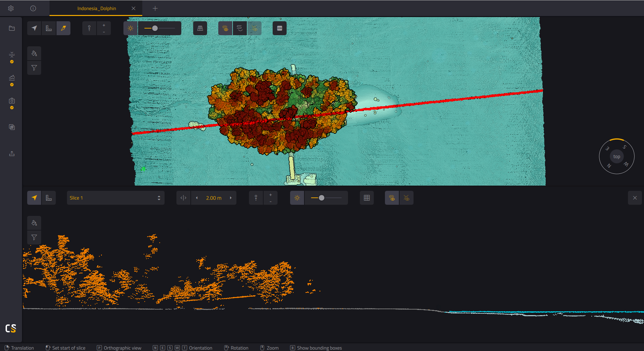Open the settings gear icon
Image resolution: width=644 pixels, height=351 pixels.
click(11, 8)
